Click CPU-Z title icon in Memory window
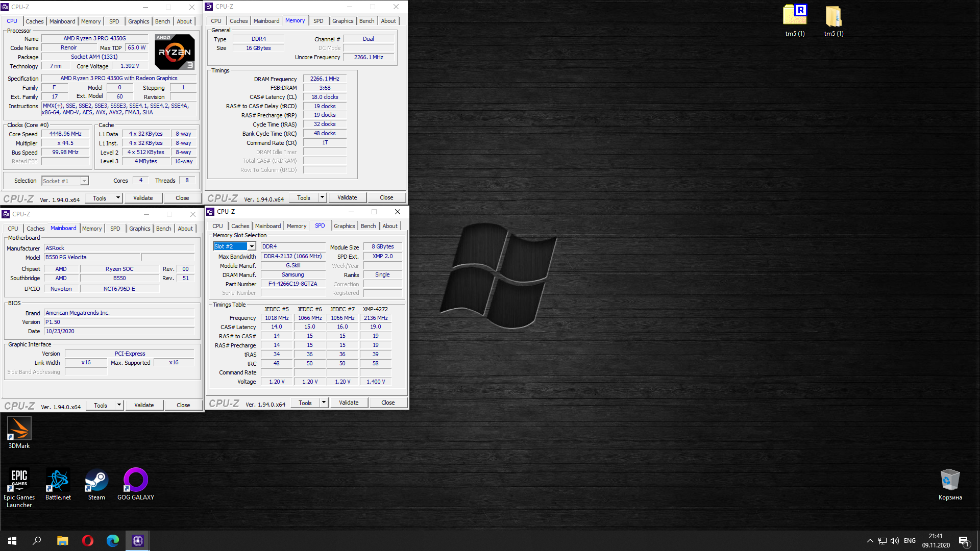Screen dimensions: 980x551 pos(209,7)
